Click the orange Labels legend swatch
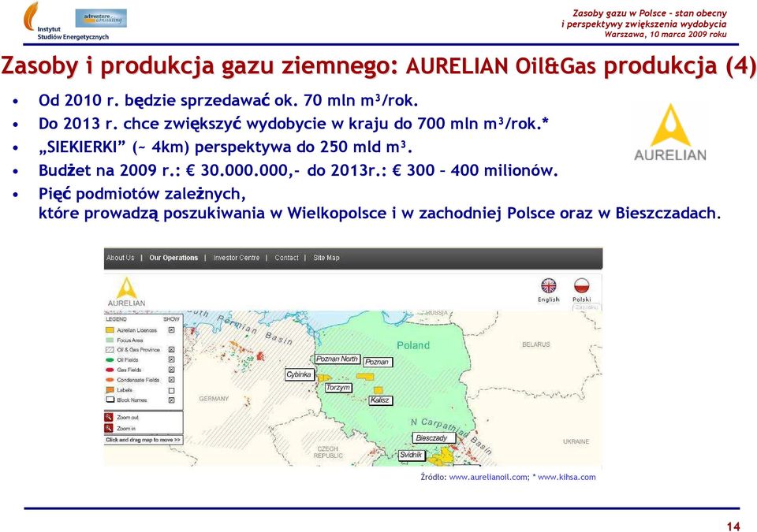The image size is (757, 532). (110, 390)
